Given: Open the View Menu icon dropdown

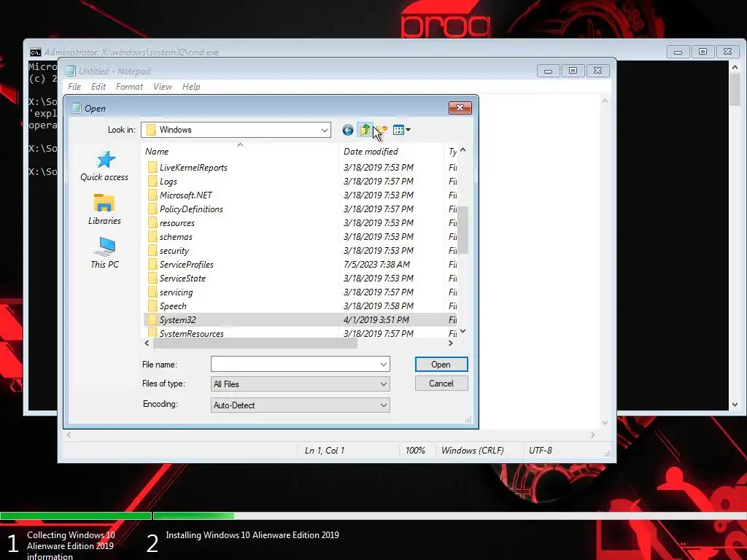Looking at the screenshot, I should click(402, 130).
